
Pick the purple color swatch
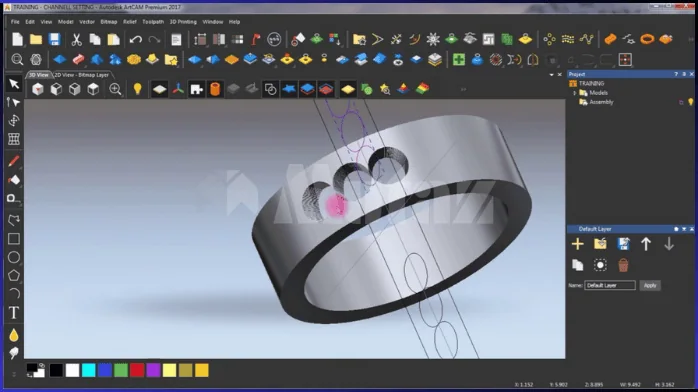pos(153,370)
